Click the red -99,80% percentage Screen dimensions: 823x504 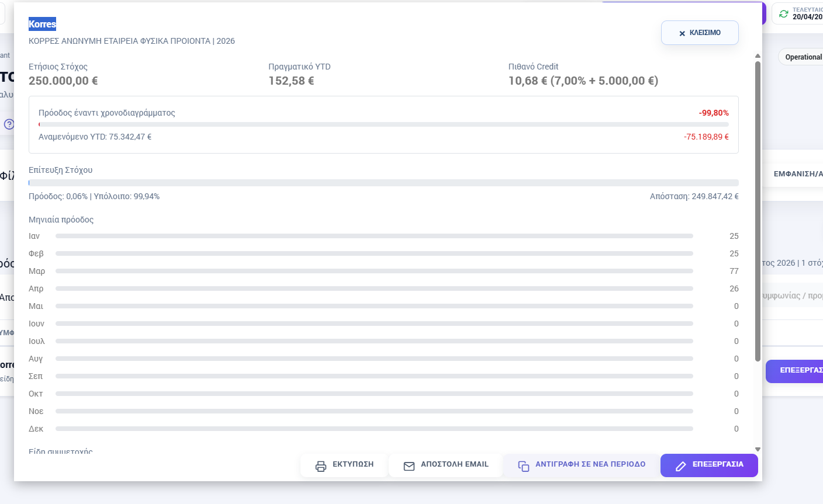pos(714,113)
